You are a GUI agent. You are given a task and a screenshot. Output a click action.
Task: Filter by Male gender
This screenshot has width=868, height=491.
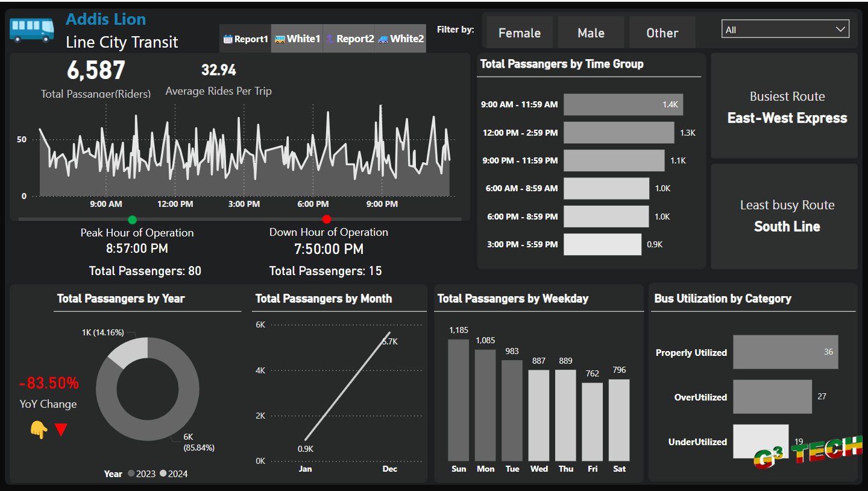(591, 33)
